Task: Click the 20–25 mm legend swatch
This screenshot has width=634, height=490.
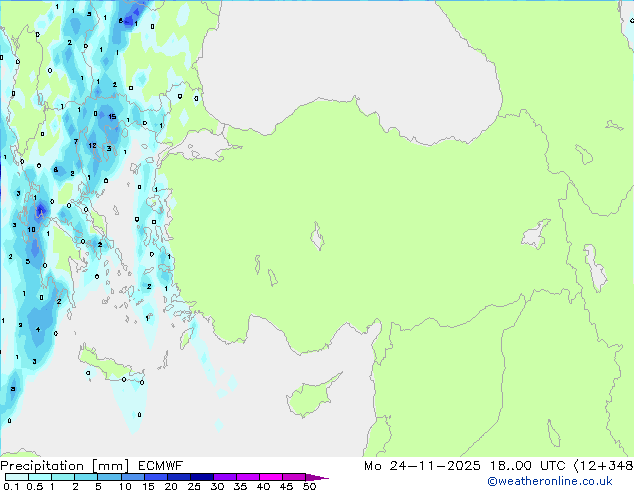Action: tap(178, 477)
